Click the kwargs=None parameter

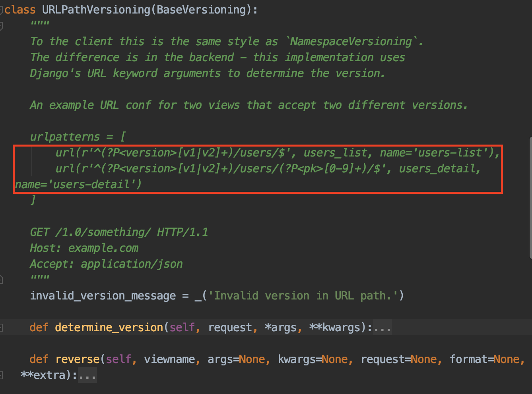tap(312, 359)
